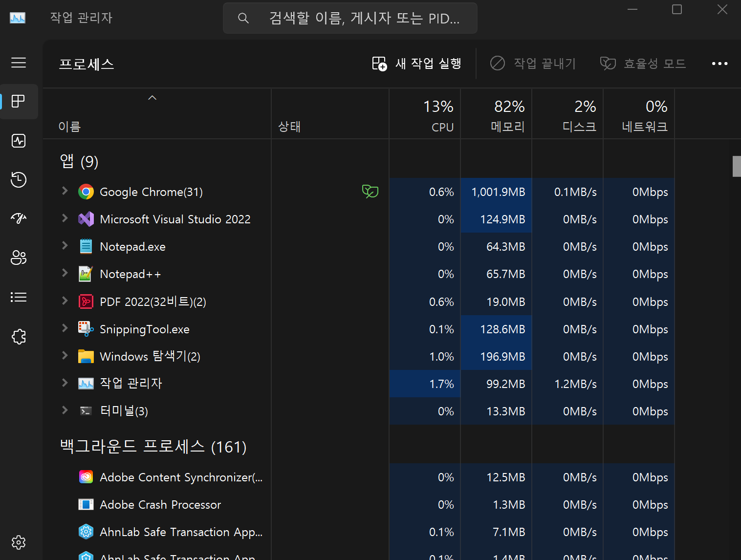The image size is (741, 560).
Task: Open the Users sidebar tab
Action: [x=19, y=258]
